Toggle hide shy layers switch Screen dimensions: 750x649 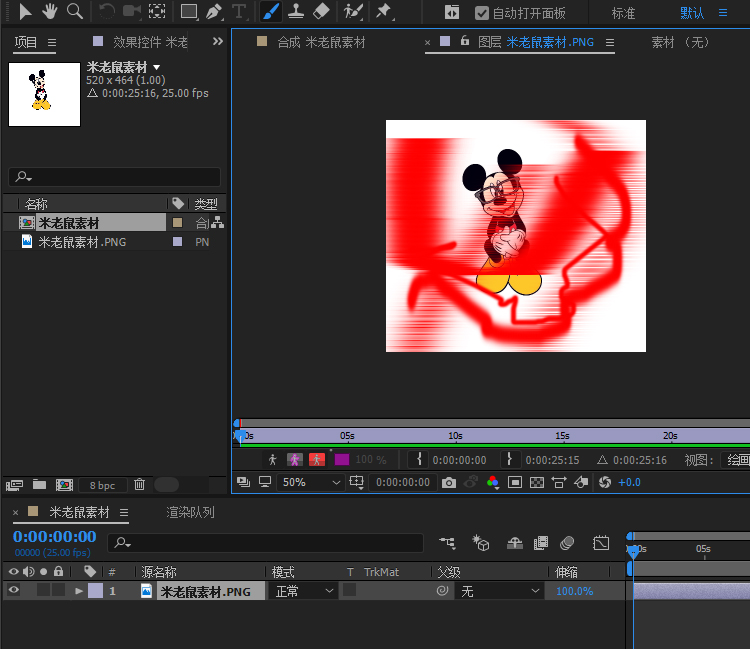coord(515,543)
